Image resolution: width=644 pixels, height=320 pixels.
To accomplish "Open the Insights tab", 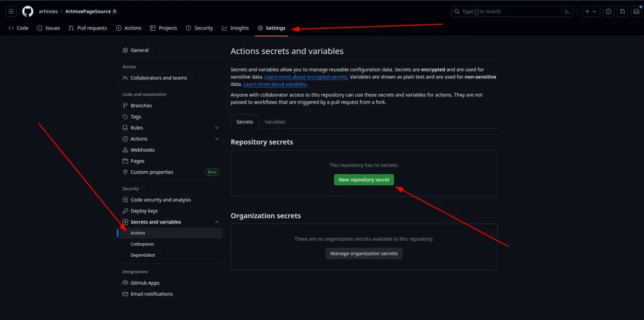I will (x=235, y=28).
